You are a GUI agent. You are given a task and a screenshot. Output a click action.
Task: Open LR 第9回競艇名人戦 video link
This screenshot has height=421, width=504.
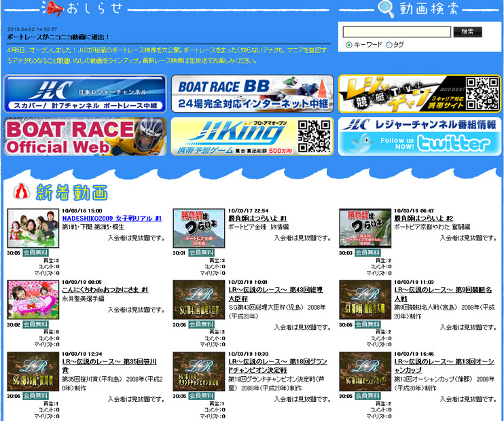click(443, 294)
